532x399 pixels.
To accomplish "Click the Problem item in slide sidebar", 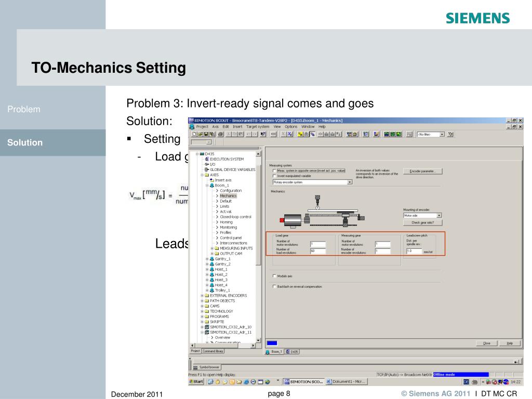I will point(24,109).
